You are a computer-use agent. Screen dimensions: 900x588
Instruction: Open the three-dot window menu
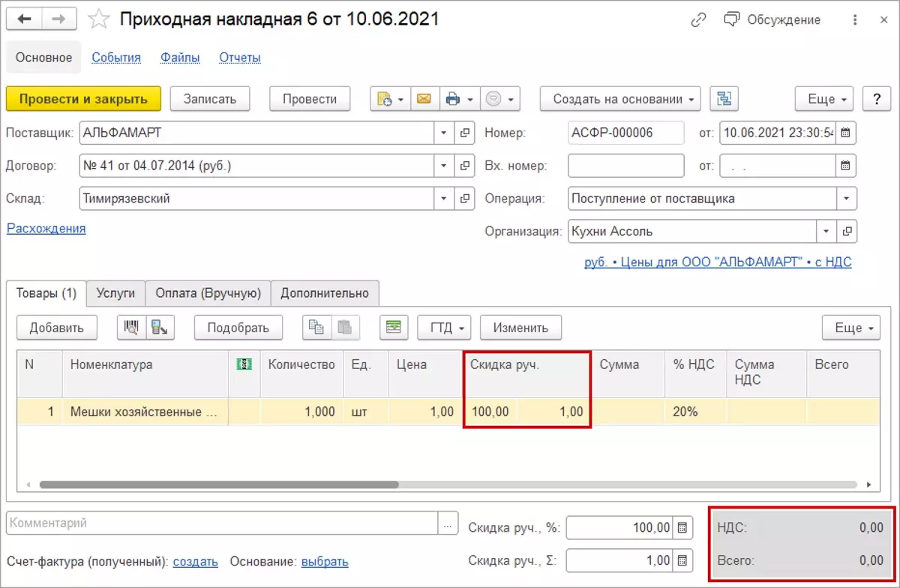click(856, 20)
